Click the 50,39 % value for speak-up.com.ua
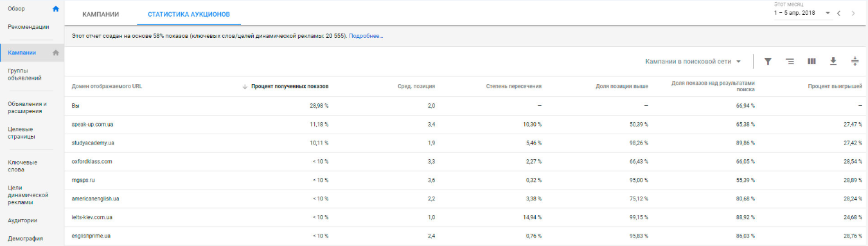 coord(639,124)
